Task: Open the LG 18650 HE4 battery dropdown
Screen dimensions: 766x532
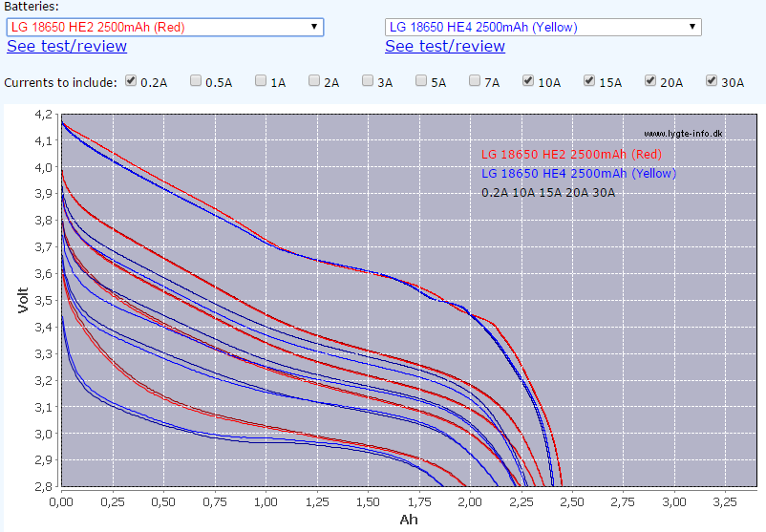Action: coord(543,27)
